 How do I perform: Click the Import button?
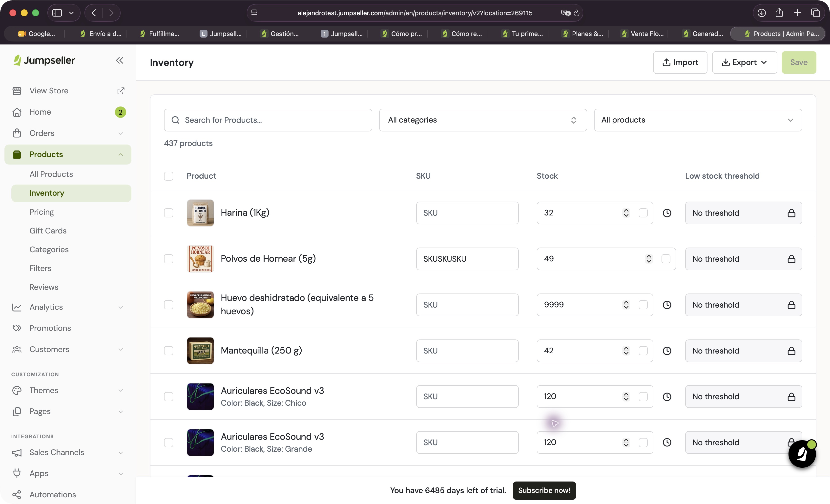tap(680, 62)
